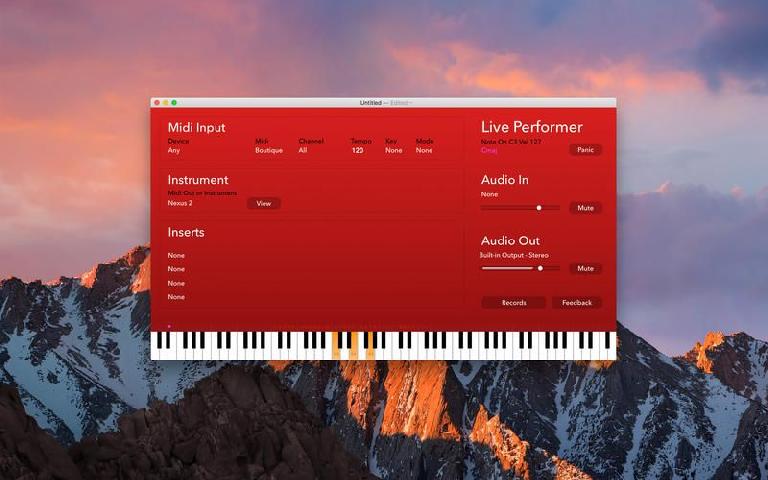
Task: Click the Audio In volume slider knob
Action: [539, 208]
